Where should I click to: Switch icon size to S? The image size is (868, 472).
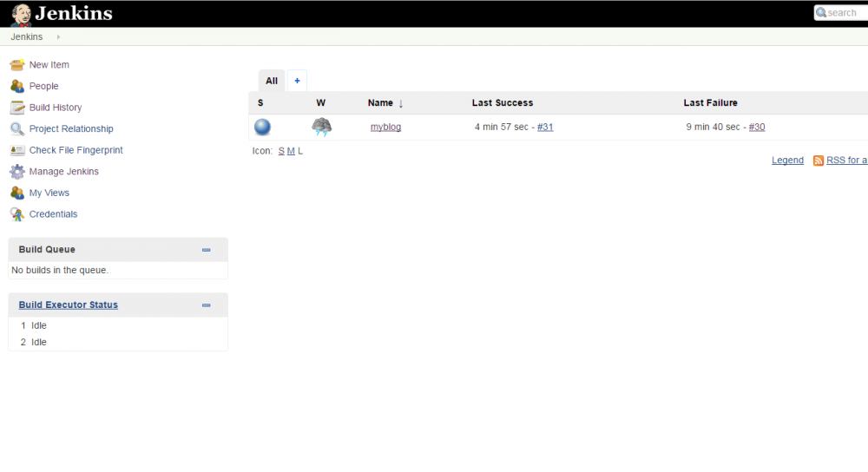(281, 151)
